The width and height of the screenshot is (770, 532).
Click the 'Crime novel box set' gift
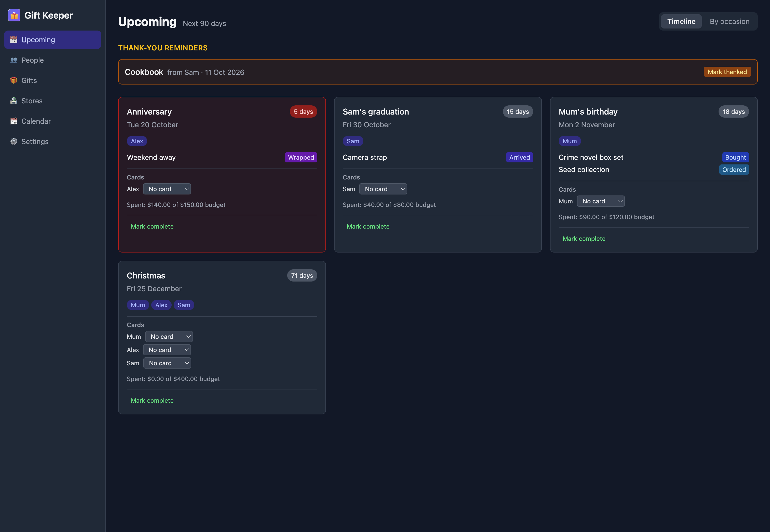click(591, 157)
